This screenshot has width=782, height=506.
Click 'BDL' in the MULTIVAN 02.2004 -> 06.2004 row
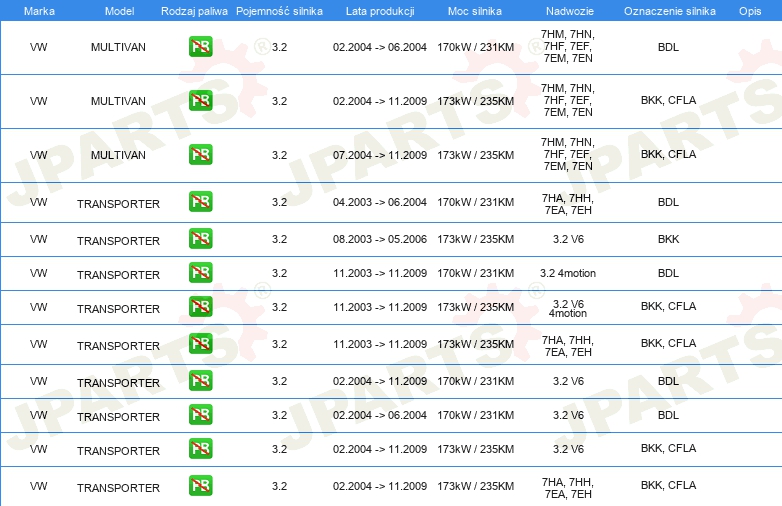668,47
